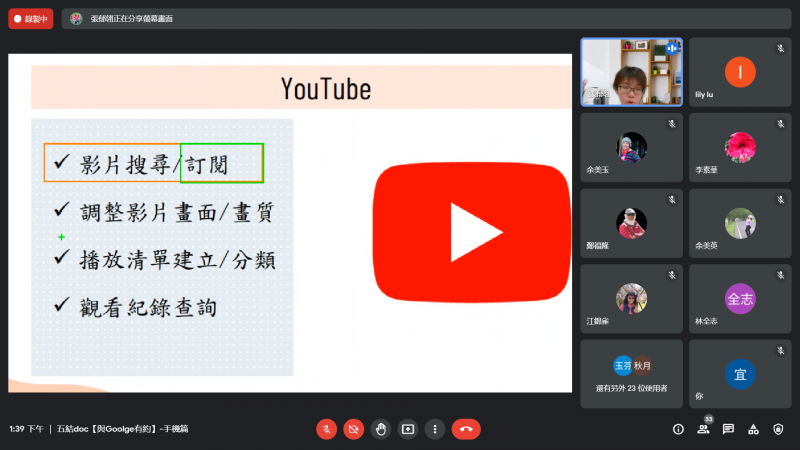800x450 pixels.
Task: Turn on the camera in the call controls
Action: point(354,429)
